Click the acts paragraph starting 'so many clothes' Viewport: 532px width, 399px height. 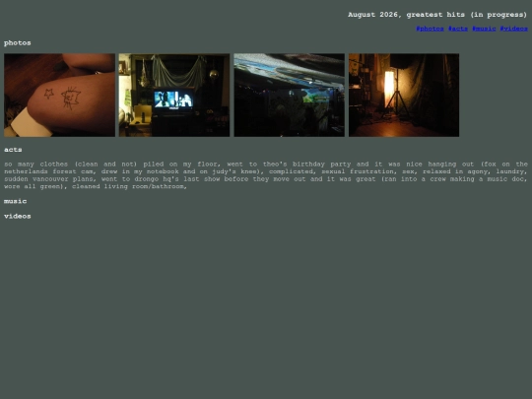coord(266,175)
